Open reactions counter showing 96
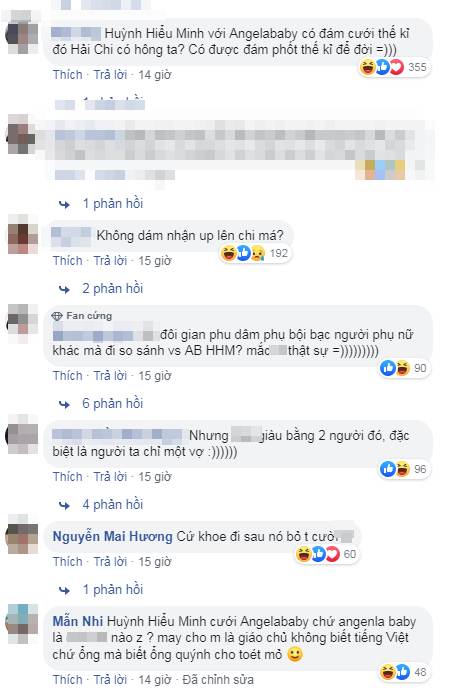Viewport: 455px width, 698px height. pyautogui.click(x=403, y=469)
